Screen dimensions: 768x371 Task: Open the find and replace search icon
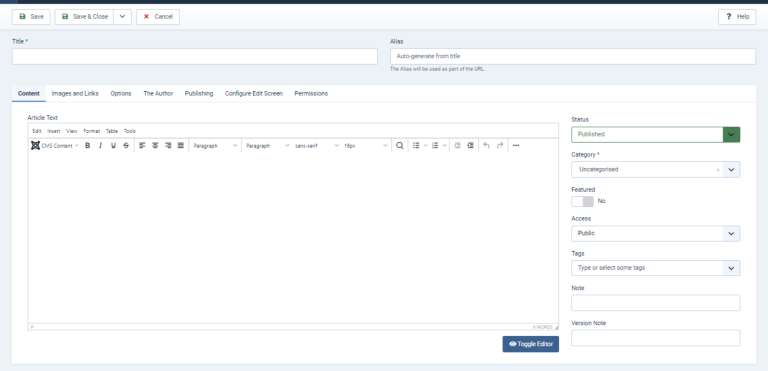(400, 146)
